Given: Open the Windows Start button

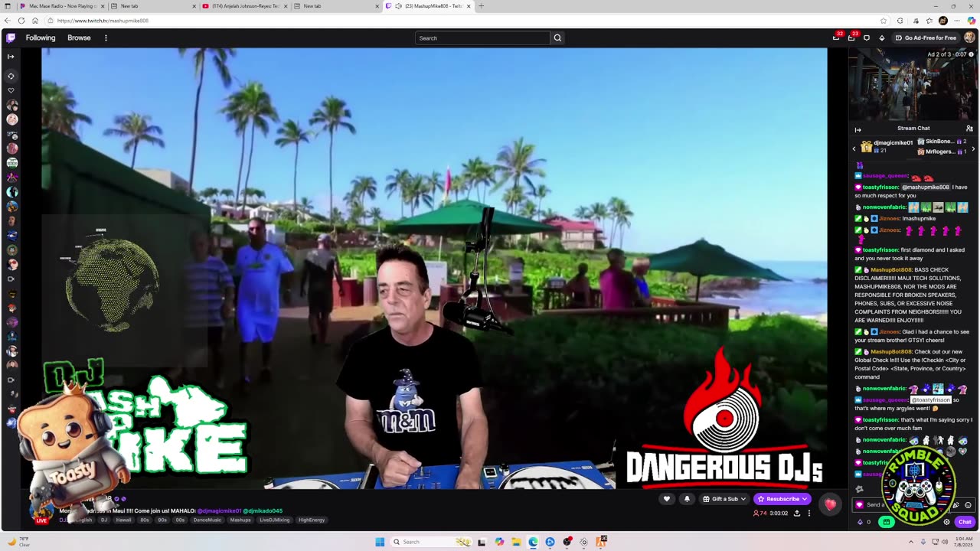Looking at the screenshot, I should 380,542.
